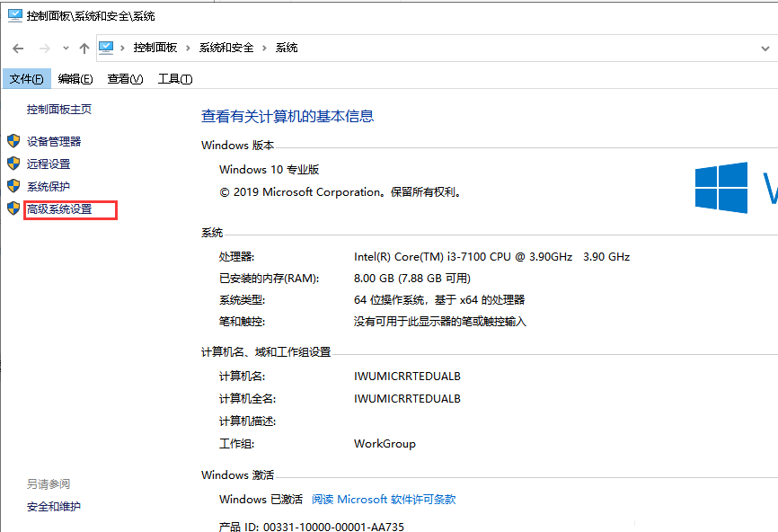Click the WorkGroup value
This screenshot has height=532, width=778.
[385, 444]
